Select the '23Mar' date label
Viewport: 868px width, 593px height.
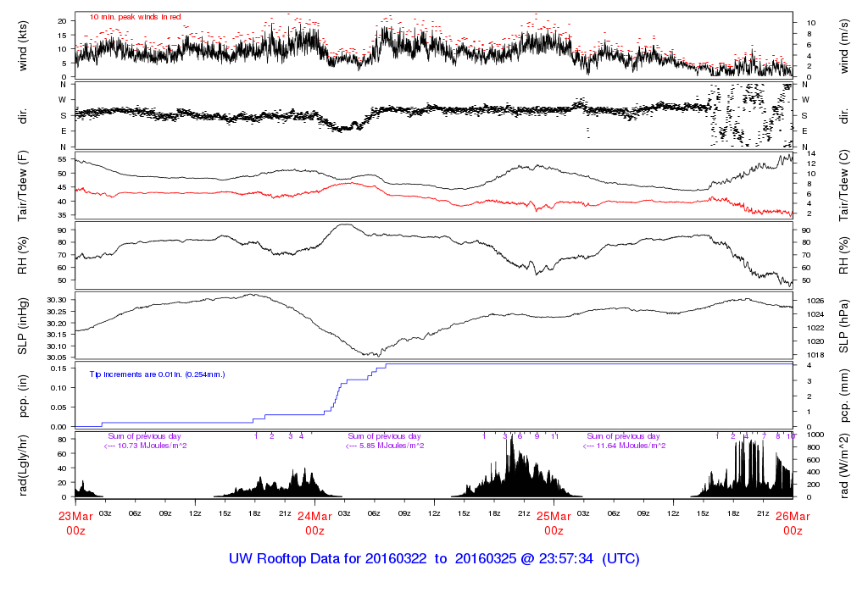coord(75,516)
